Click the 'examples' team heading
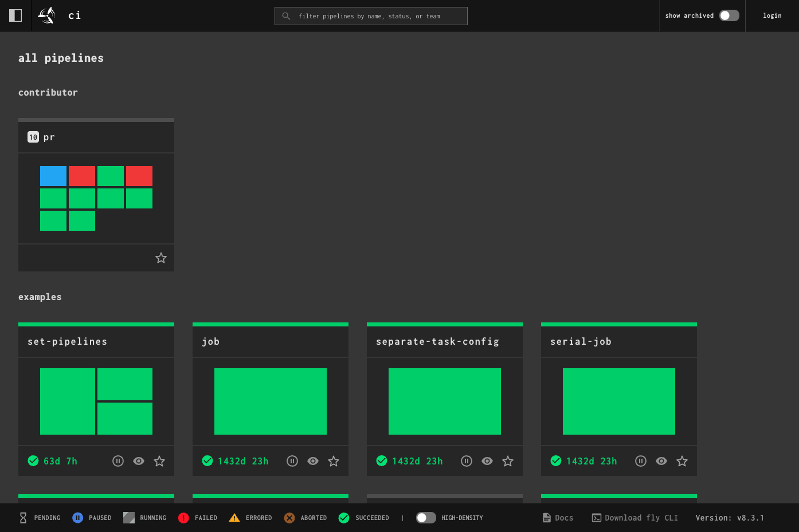799x532 pixels. tap(40, 297)
